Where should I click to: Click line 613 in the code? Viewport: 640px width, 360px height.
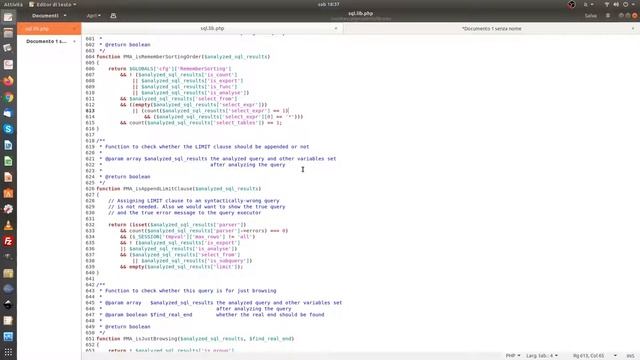tap(210, 111)
